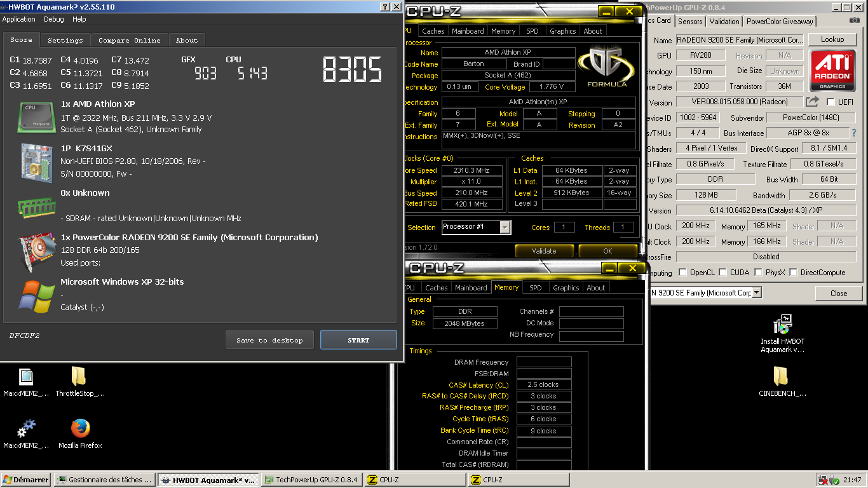
Task: Click the START benchmark button
Action: [x=358, y=340]
